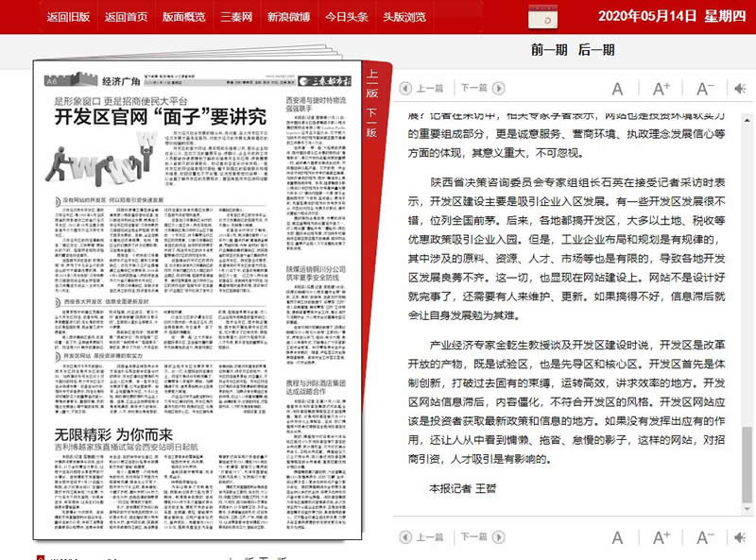Click 后一期 to view next issue
The height and width of the screenshot is (560, 756).
click(x=596, y=50)
